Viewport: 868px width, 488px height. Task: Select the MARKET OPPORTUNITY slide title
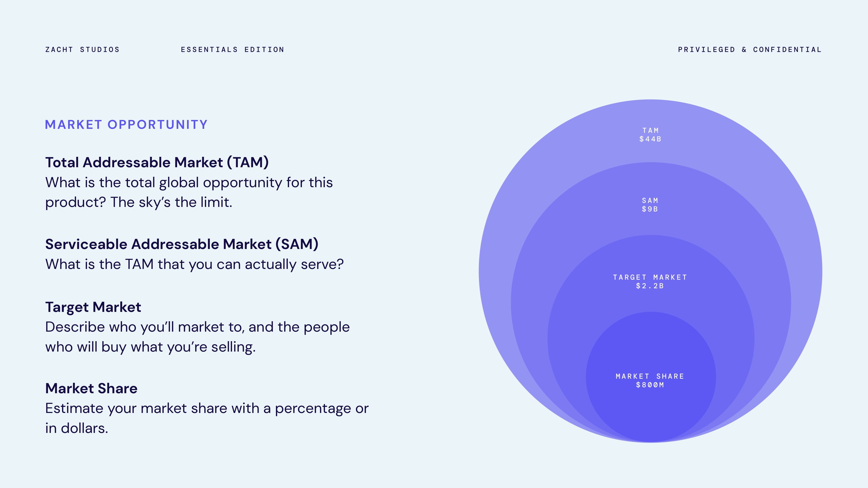[126, 125]
